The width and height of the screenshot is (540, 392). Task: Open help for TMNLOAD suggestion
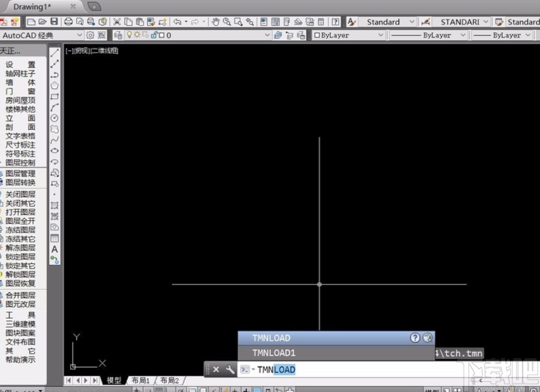(415, 338)
